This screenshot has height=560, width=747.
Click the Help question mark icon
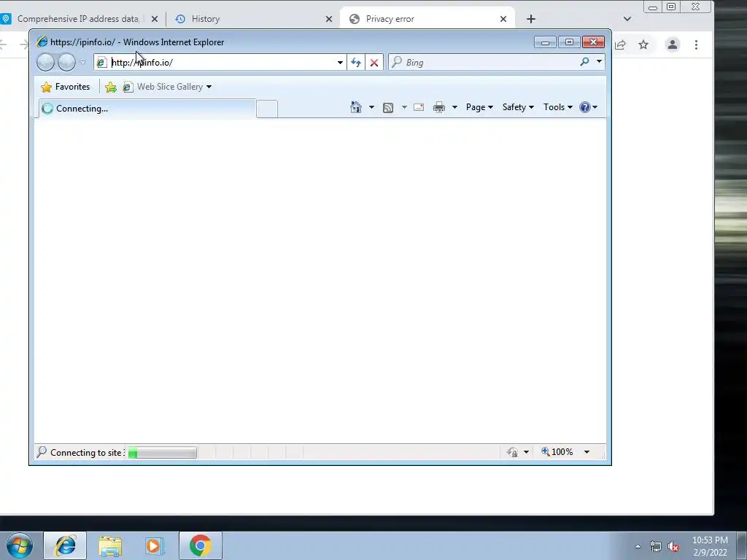tap(585, 107)
